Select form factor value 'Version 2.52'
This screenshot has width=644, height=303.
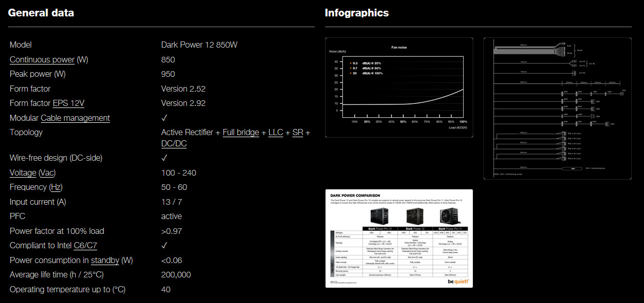click(183, 89)
